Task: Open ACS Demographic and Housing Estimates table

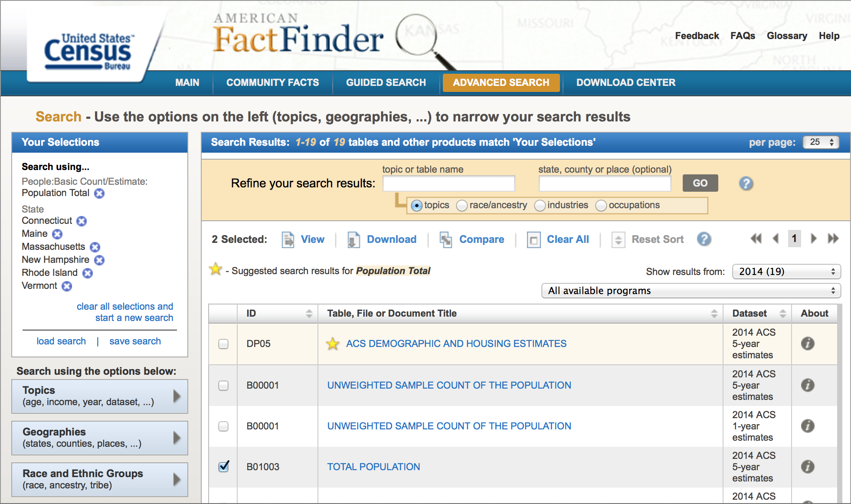Action: coord(456,344)
